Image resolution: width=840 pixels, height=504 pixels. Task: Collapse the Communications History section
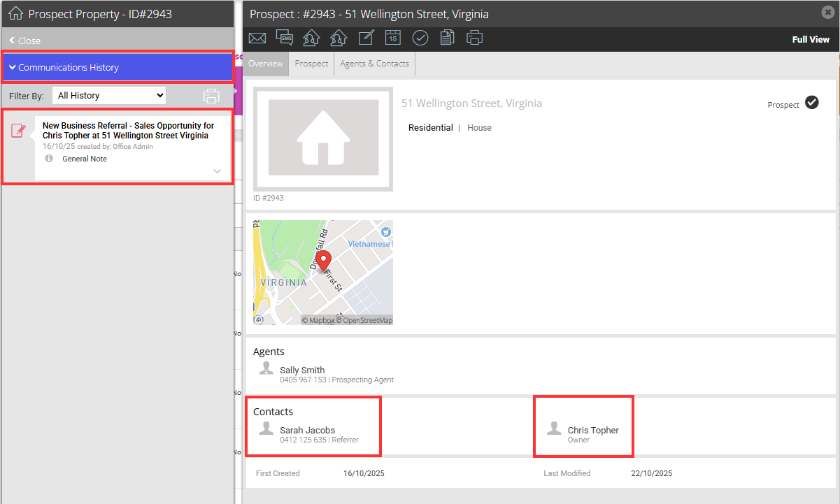click(x=118, y=68)
